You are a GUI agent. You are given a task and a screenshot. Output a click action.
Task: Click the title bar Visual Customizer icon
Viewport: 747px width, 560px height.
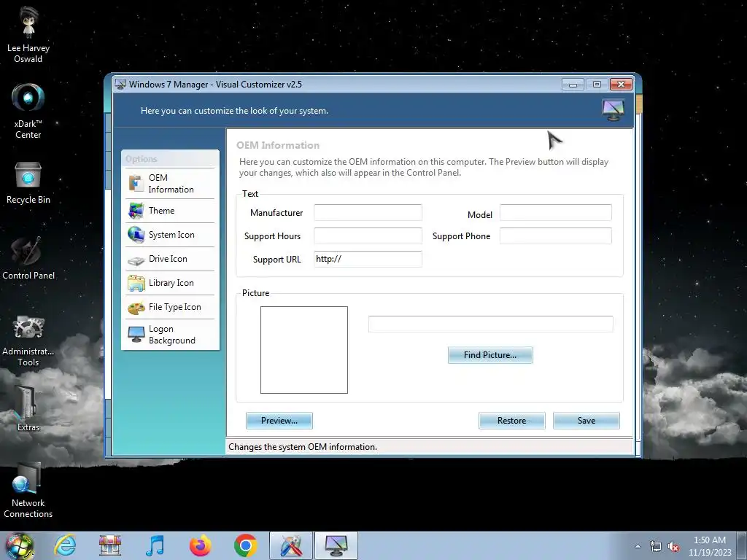click(x=120, y=85)
